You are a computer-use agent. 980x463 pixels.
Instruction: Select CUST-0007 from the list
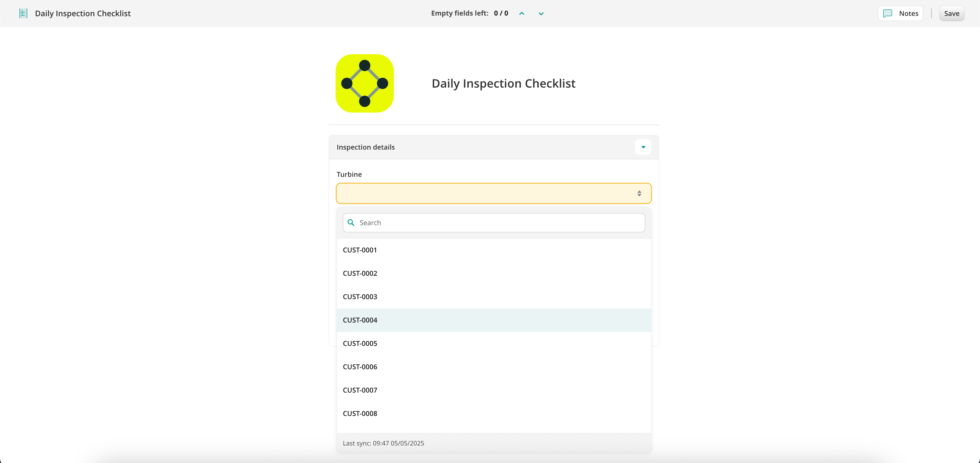pos(359,390)
